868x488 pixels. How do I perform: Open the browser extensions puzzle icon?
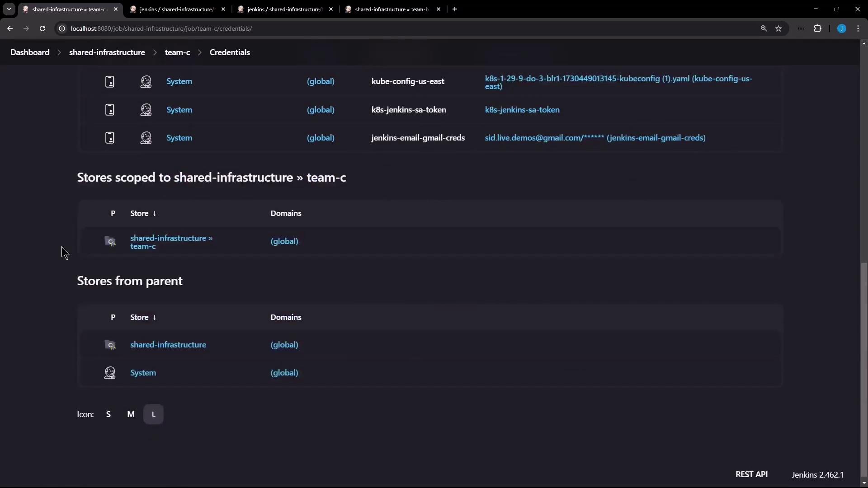(817, 28)
